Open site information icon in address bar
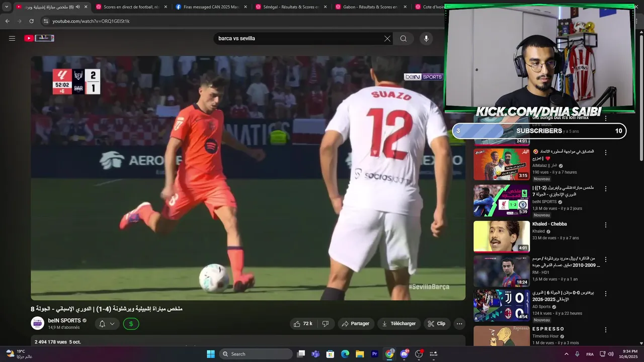Image resolution: width=644 pixels, height=362 pixels. [x=46, y=21]
